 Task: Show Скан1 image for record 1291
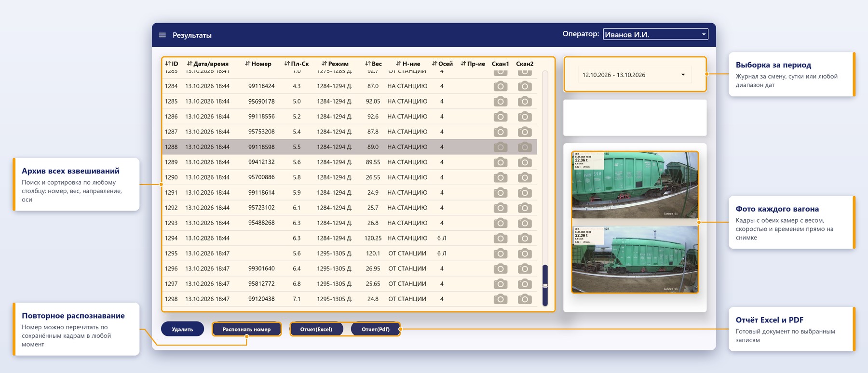coord(501,193)
